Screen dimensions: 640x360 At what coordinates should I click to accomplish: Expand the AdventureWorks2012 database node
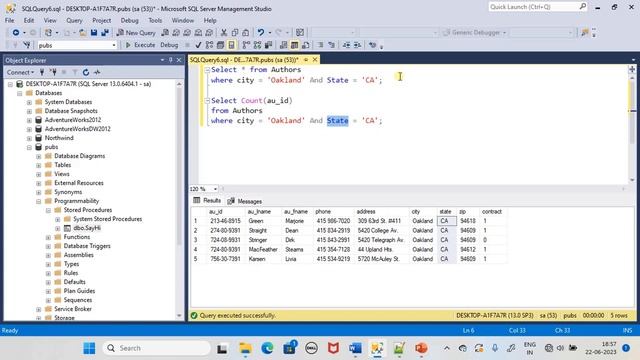click(x=29, y=120)
